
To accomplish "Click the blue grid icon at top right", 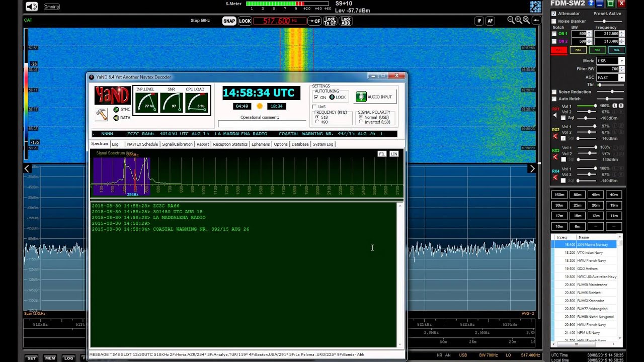I will point(535,7).
